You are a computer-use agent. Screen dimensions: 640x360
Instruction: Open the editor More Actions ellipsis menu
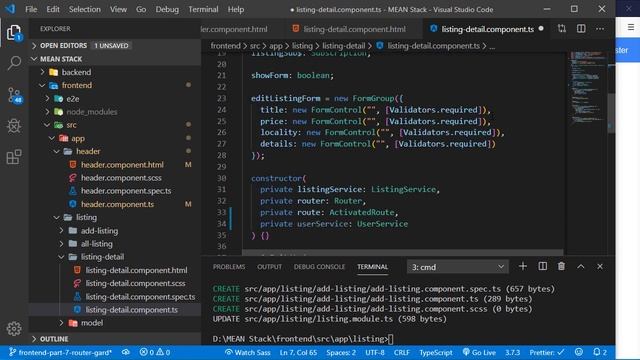(x=600, y=29)
